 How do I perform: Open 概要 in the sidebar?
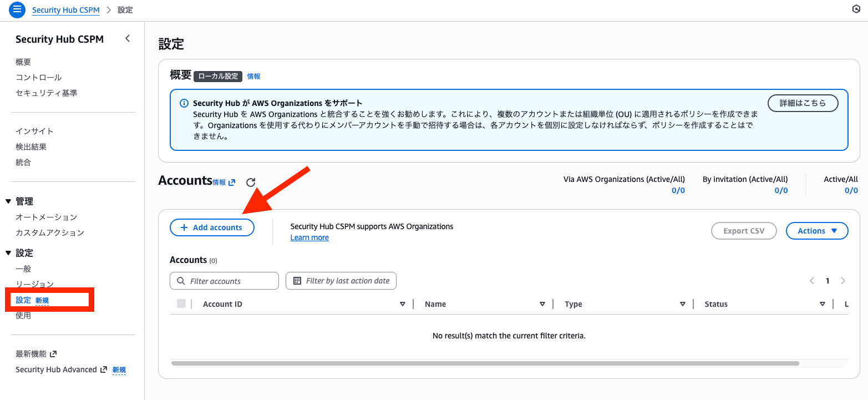(23, 62)
